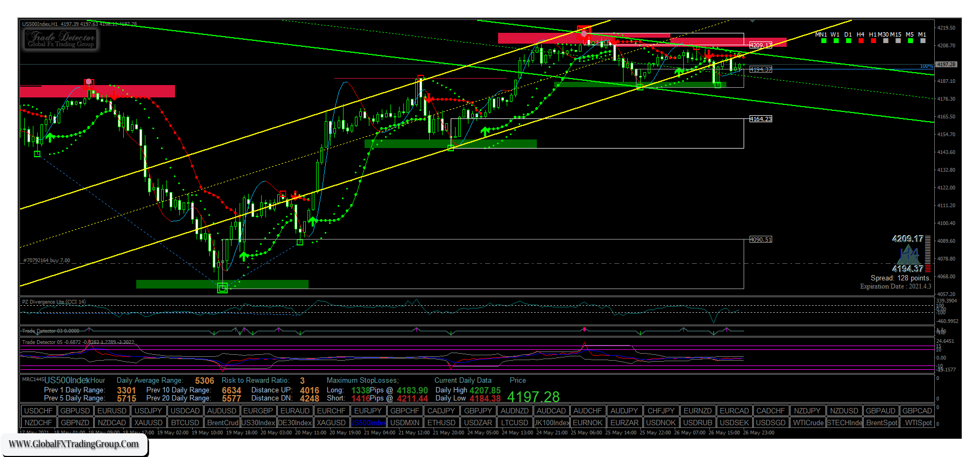980x457 pixels.
Task: Switch to the ETHUSD symbol
Action: [x=442, y=423]
